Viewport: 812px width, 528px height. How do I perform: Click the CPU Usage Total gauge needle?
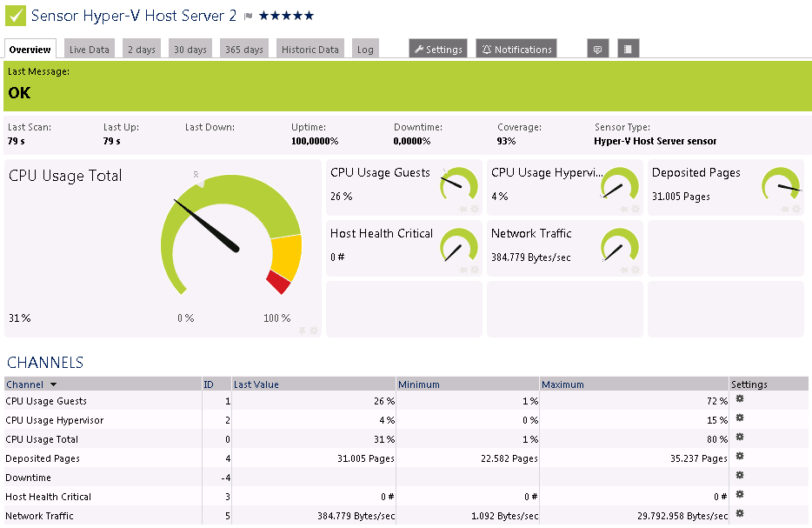pos(207,225)
